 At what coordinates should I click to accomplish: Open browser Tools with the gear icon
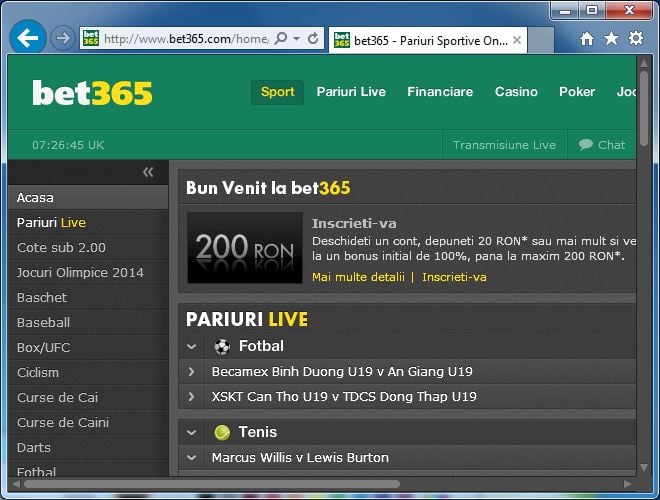[636, 38]
